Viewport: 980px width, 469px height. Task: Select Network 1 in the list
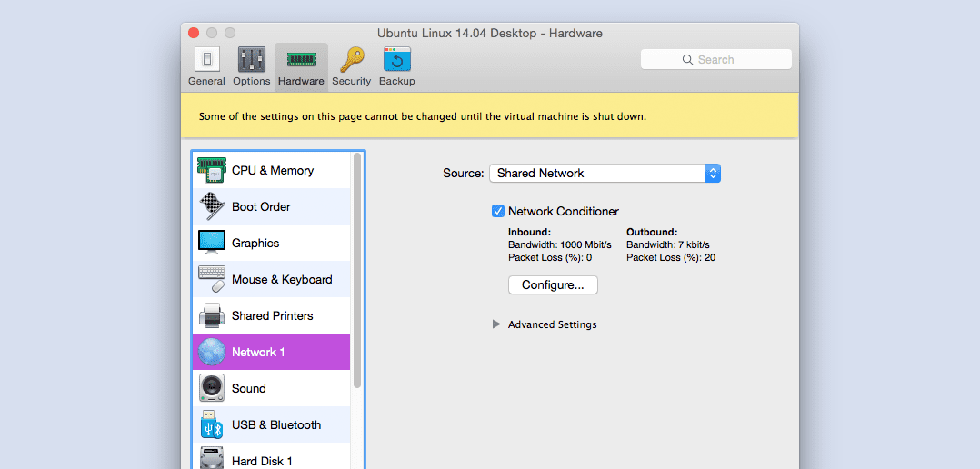[271, 352]
